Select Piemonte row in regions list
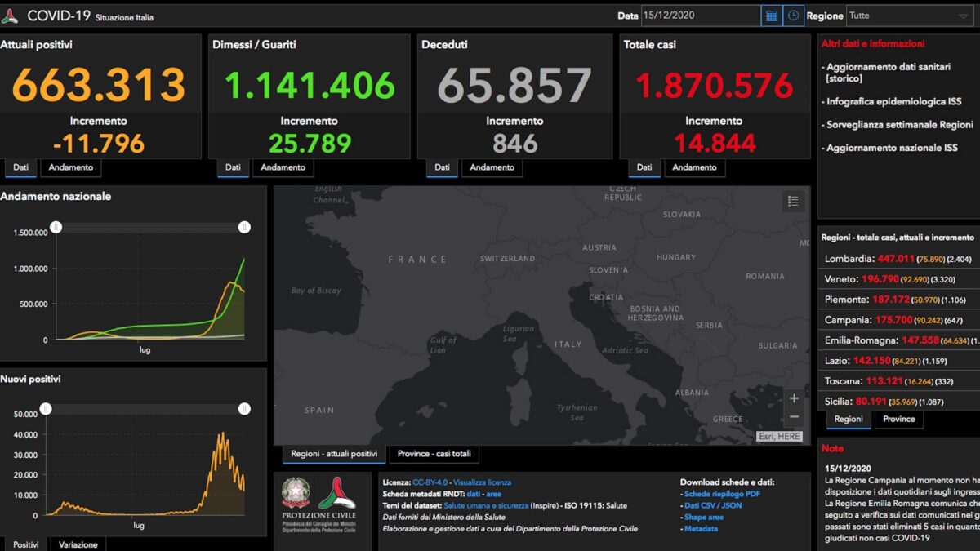This screenshot has height=551, width=980. pyautogui.click(x=898, y=299)
